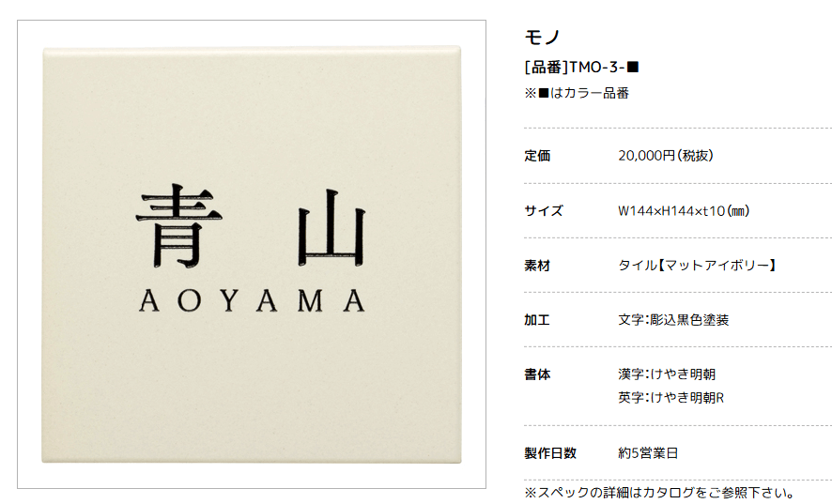Click the AOYAMA romaji text on plate
Image resolution: width=832 pixels, height=504 pixels.
click(252, 301)
